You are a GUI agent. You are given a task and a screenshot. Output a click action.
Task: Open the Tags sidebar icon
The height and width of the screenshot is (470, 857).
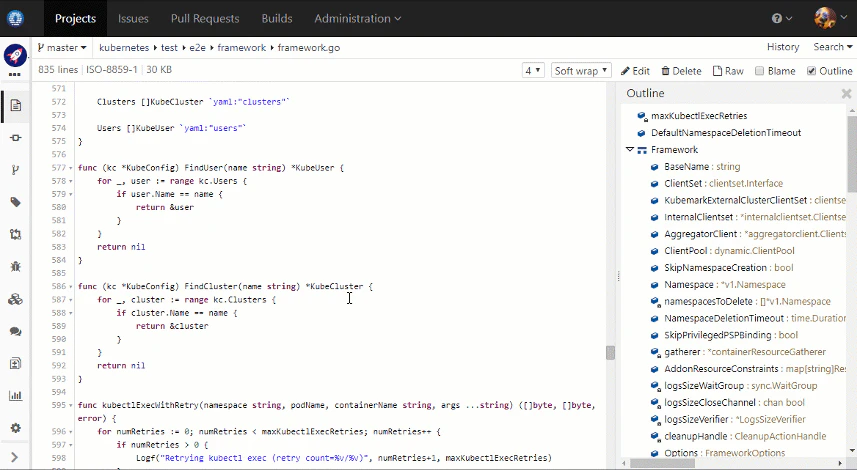click(15, 202)
